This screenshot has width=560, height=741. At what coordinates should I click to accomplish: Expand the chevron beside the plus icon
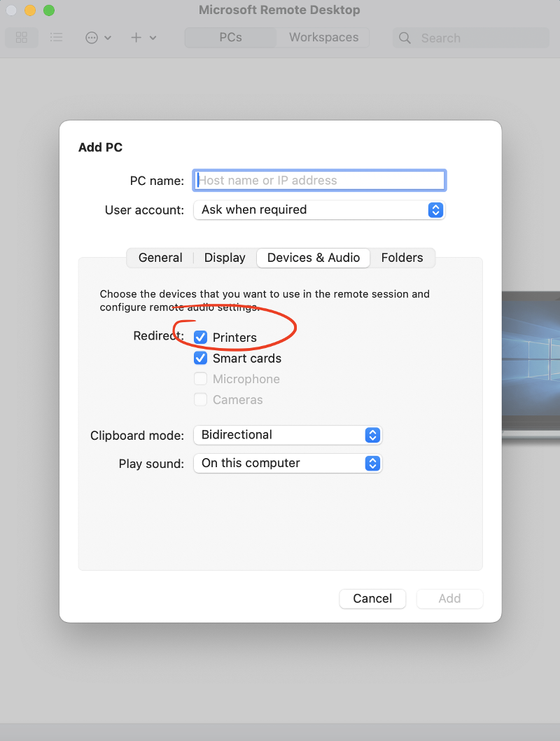(153, 38)
